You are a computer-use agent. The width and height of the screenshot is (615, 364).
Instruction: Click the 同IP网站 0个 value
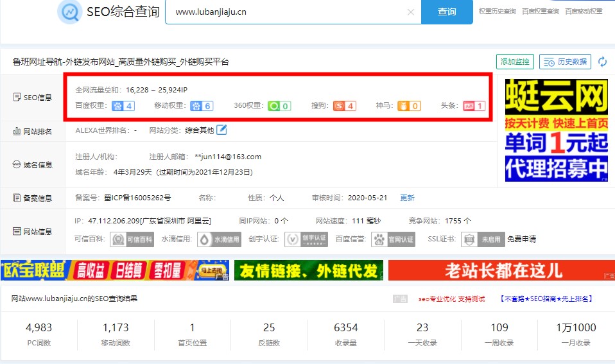[x=281, y=221]
